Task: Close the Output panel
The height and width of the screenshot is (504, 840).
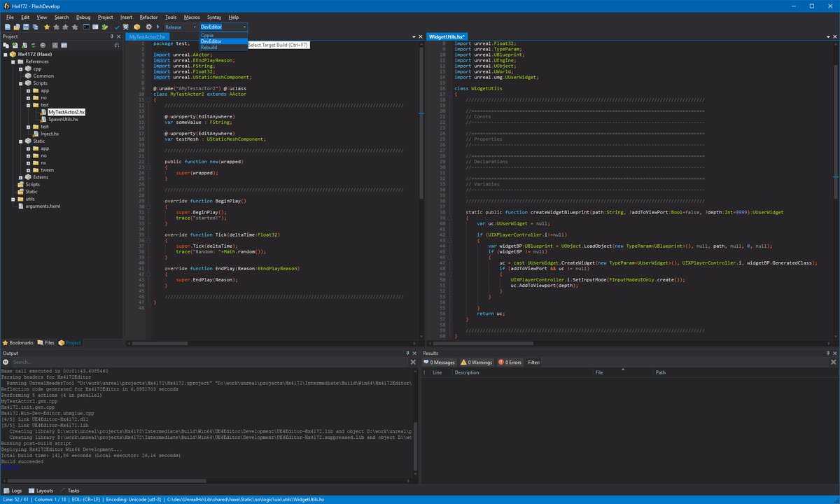Action: point(415,353)
